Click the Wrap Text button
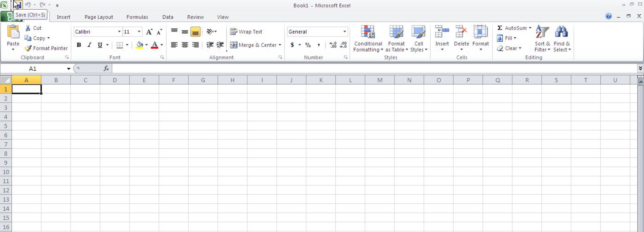This screenshot has height=232, width=644. pyautogui.click(x=246, y=32)
